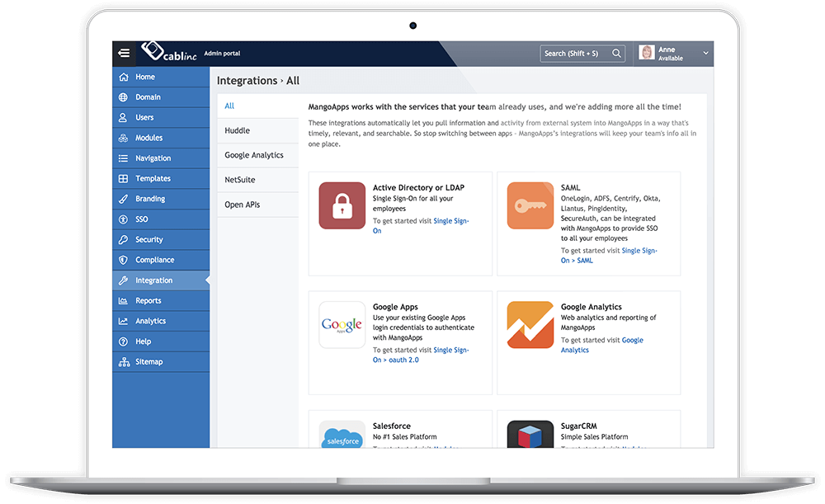
Task: Click the SugarCRM card title
Action: [579, 426]
